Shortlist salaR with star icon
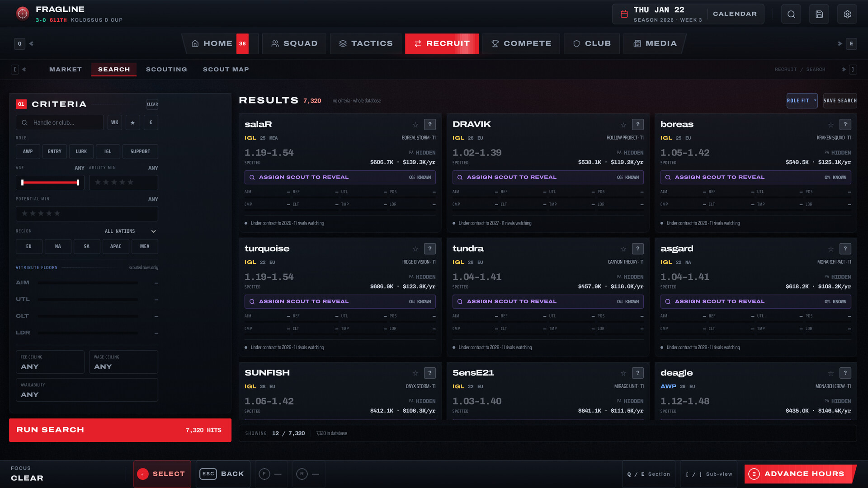This screenshot has width=868, height=488. click(x=415, y=125)
